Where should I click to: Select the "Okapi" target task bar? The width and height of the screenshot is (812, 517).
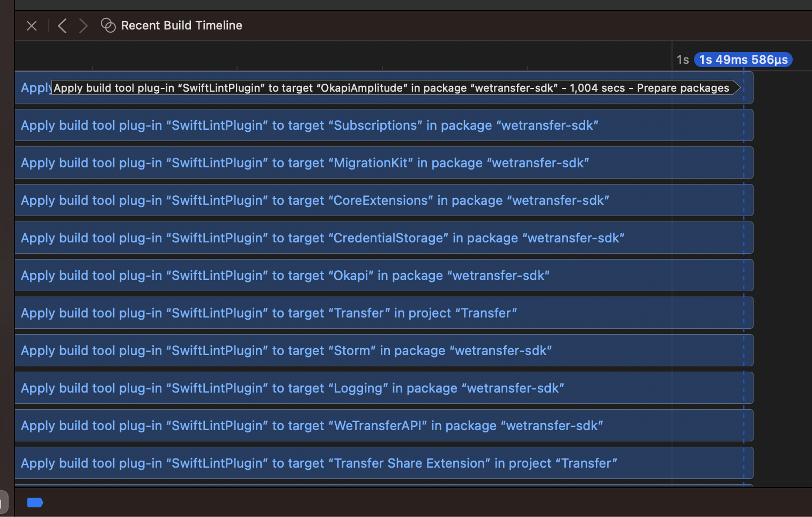click(x=384, y=275)
